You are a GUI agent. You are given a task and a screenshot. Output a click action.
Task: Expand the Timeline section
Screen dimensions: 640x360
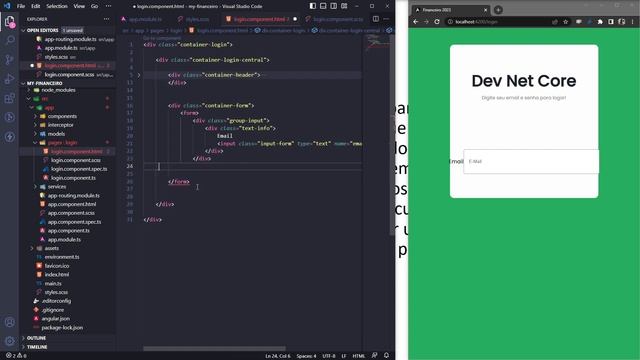pos(37,347)
